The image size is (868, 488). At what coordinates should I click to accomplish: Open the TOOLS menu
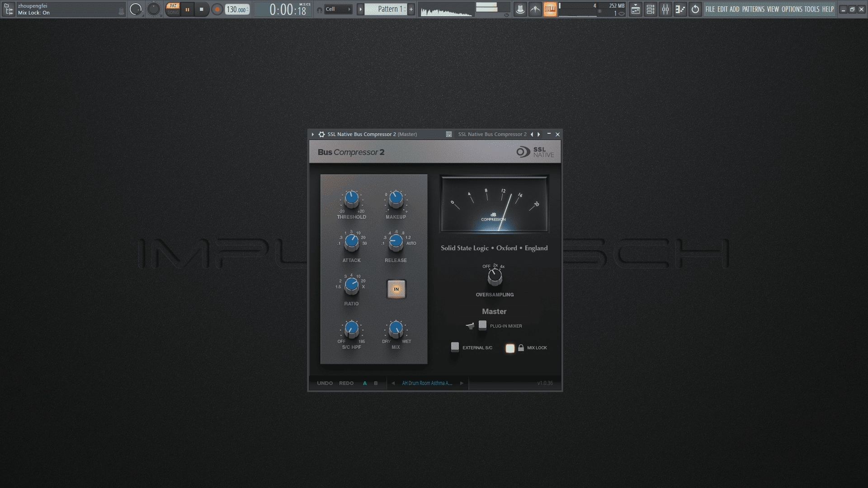812,9
